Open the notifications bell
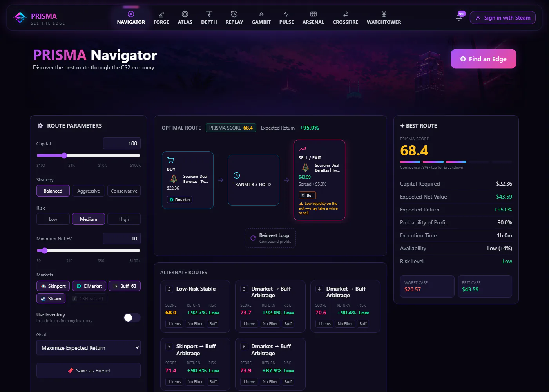Screen dimensions: 549x392 pyautogui.click(x=459, y=18)
